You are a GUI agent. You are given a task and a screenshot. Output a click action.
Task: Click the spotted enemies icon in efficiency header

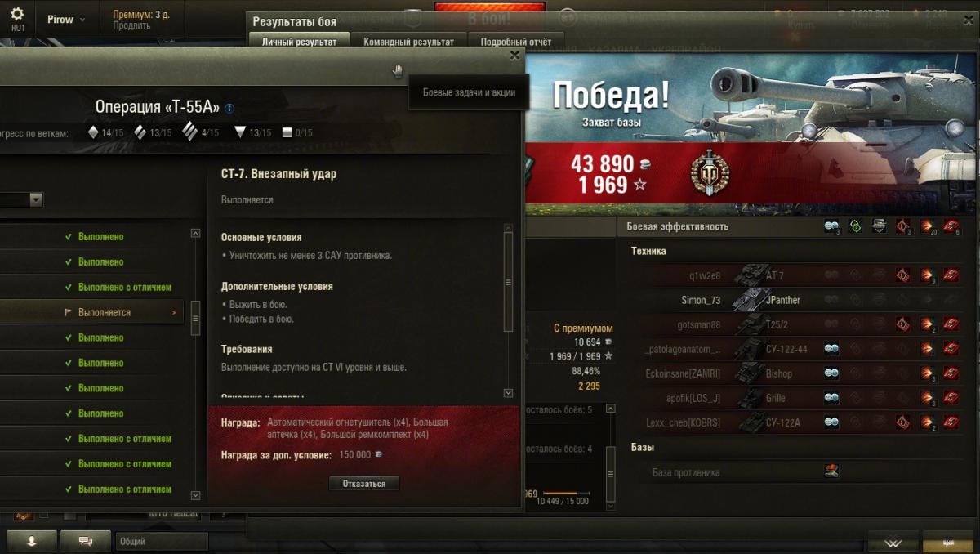click(831, 226)
